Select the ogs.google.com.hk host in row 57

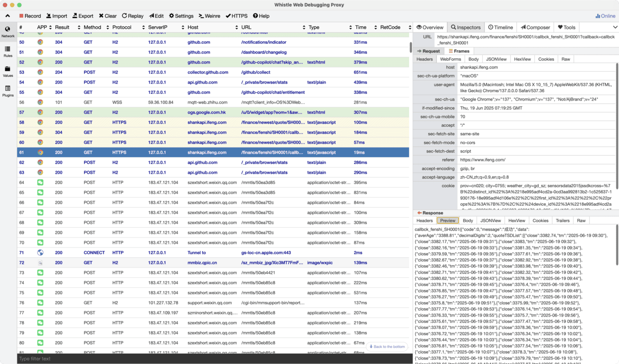[x=207, y=112]
